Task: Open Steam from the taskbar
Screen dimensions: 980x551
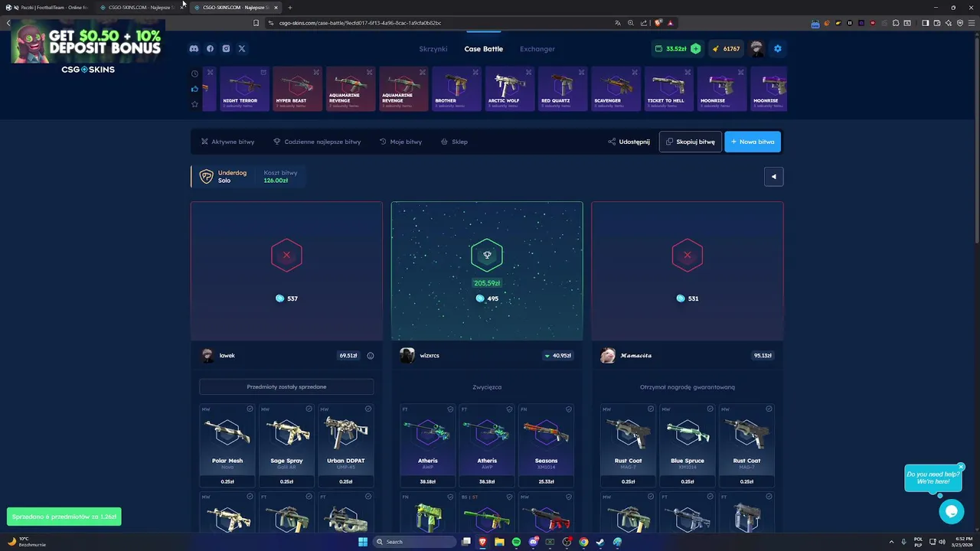Action: [x=600, y=542]
